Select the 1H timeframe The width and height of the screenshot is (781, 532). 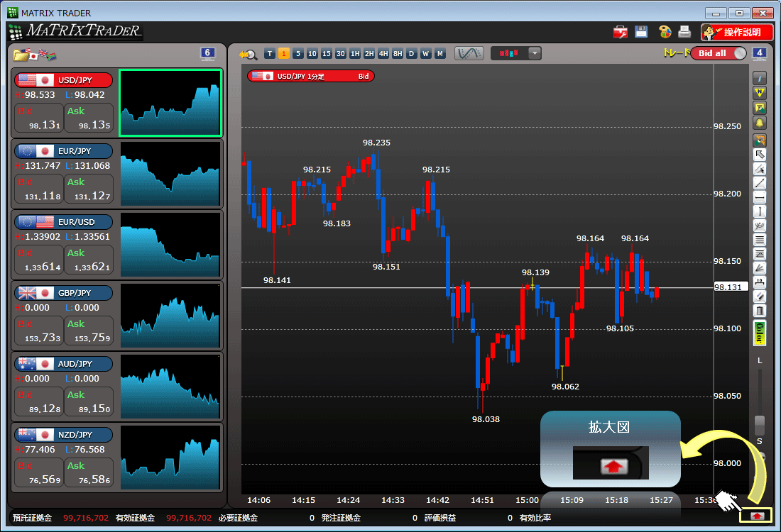(x=354, y=54)
